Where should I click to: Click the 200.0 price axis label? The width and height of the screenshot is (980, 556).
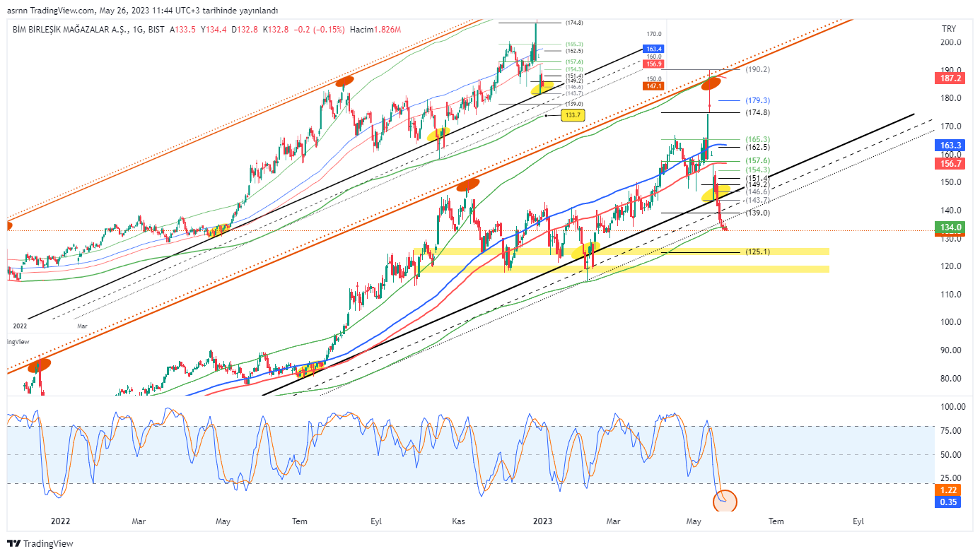click(950, 42)
